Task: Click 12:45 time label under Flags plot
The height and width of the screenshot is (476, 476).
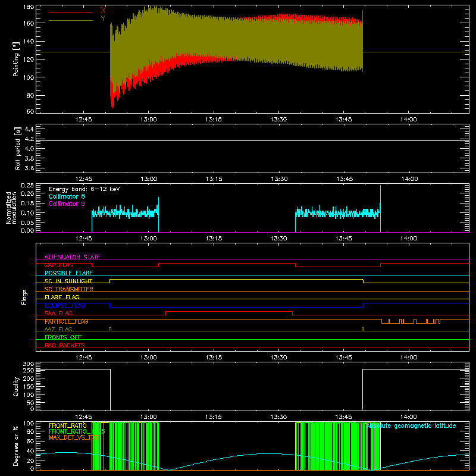Action: coord(83,358)
